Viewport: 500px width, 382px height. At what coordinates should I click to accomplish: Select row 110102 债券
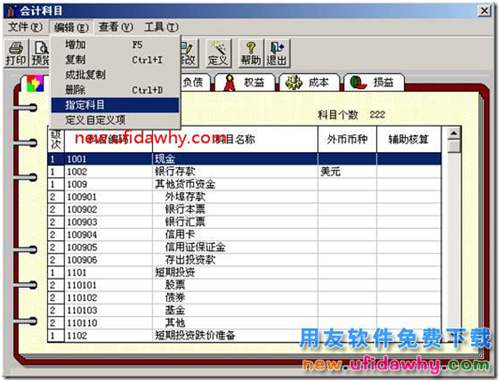245,298
